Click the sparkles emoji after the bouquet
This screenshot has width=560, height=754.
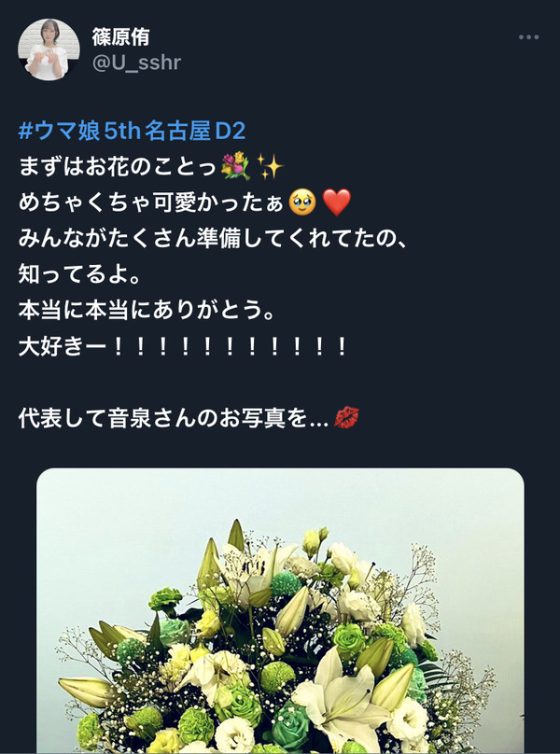(270, 166)
